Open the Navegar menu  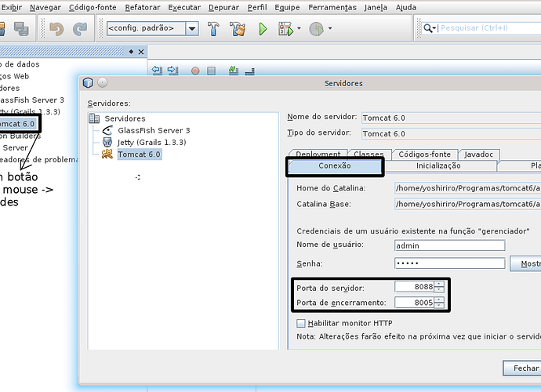pyautogui.click(x=45, y=7)
